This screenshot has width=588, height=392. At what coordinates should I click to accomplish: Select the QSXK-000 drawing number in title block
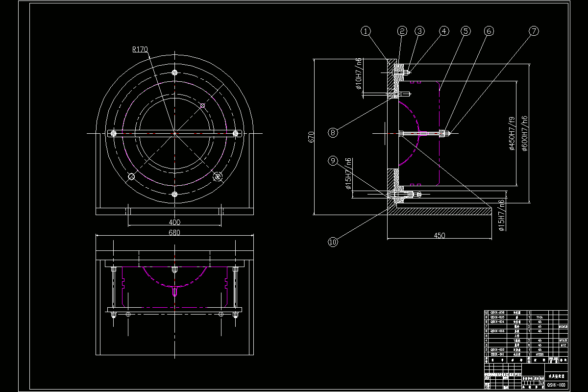(556, 385)
